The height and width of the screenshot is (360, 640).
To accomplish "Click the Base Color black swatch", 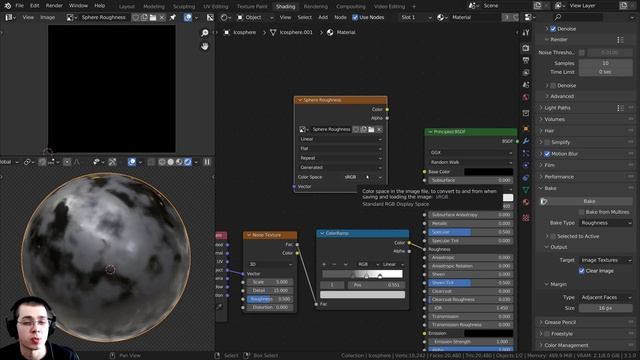I will coord(489,172).
